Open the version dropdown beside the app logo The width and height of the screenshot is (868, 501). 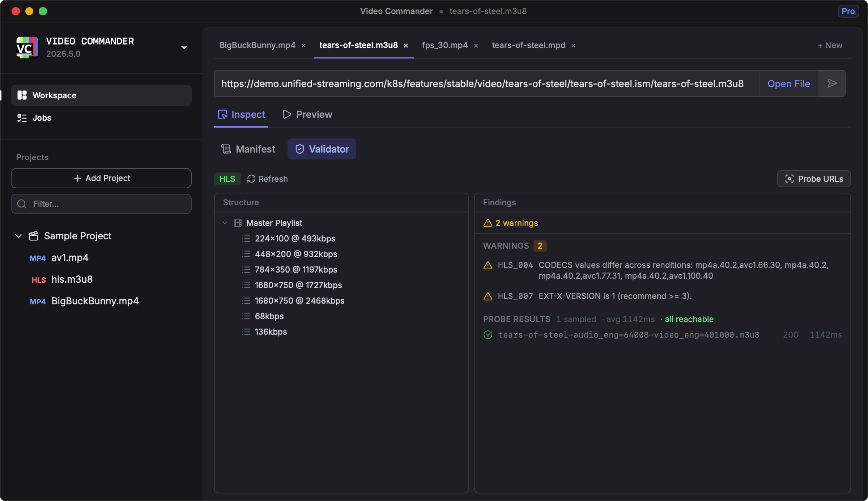184,47
